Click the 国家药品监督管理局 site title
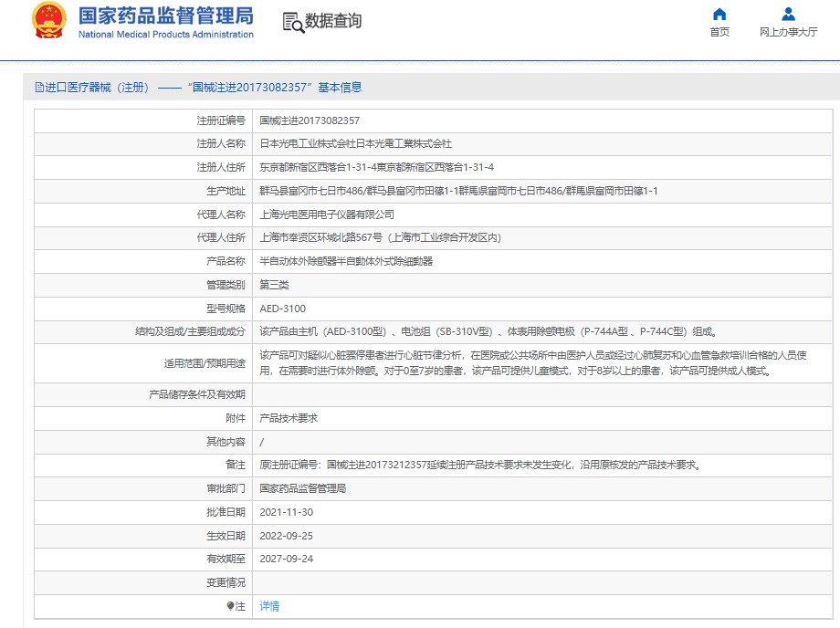This screenshot has width=840, height=628. point(165,16)
